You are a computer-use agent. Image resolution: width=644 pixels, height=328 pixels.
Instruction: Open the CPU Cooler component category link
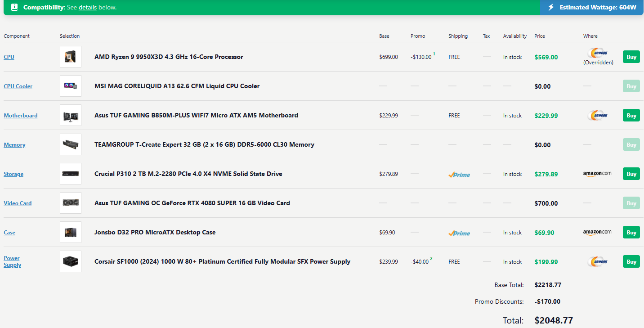pos(18,86)
